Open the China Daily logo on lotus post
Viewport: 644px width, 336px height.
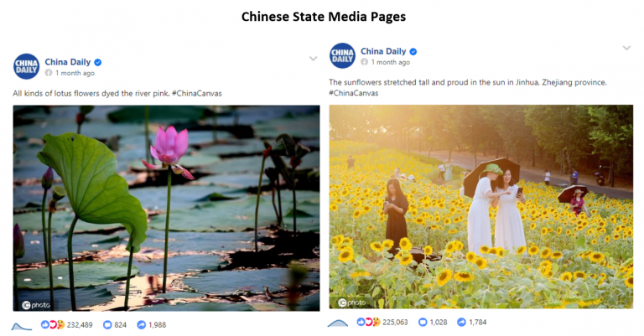click(26, 66)
